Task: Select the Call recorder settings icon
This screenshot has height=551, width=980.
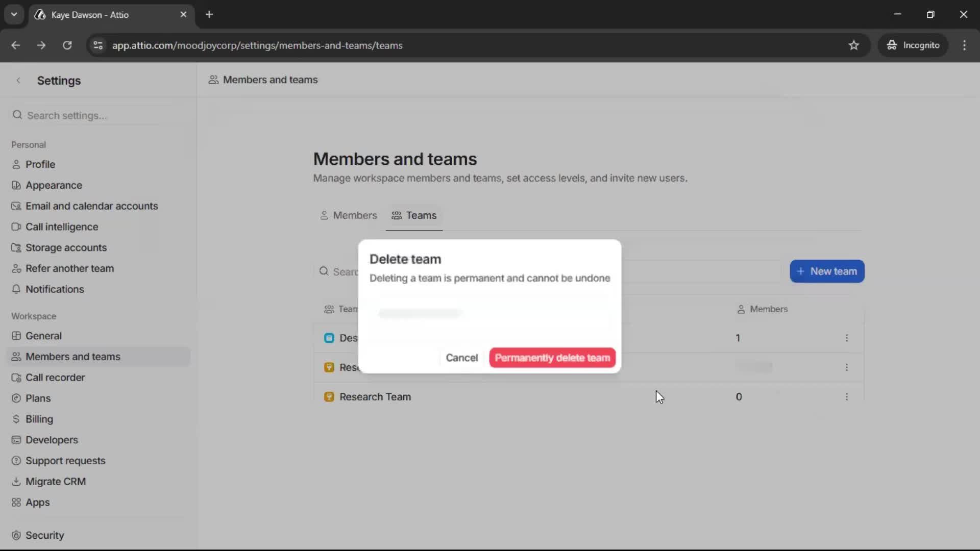Action: coord(16,378)
